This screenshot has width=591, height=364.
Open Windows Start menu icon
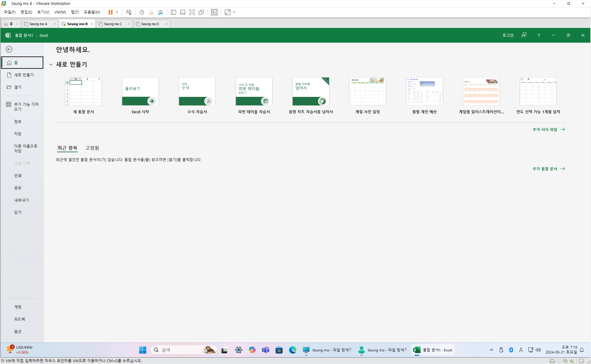143,350
